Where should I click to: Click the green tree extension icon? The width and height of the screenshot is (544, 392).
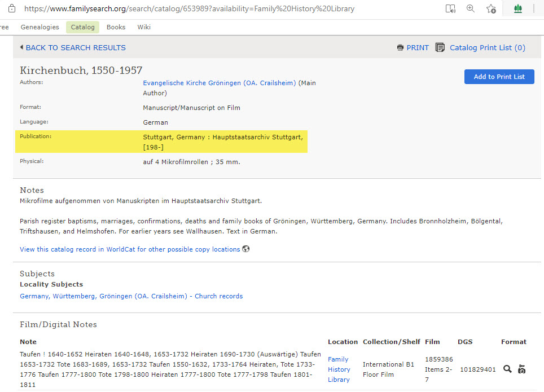click(517, 9)
